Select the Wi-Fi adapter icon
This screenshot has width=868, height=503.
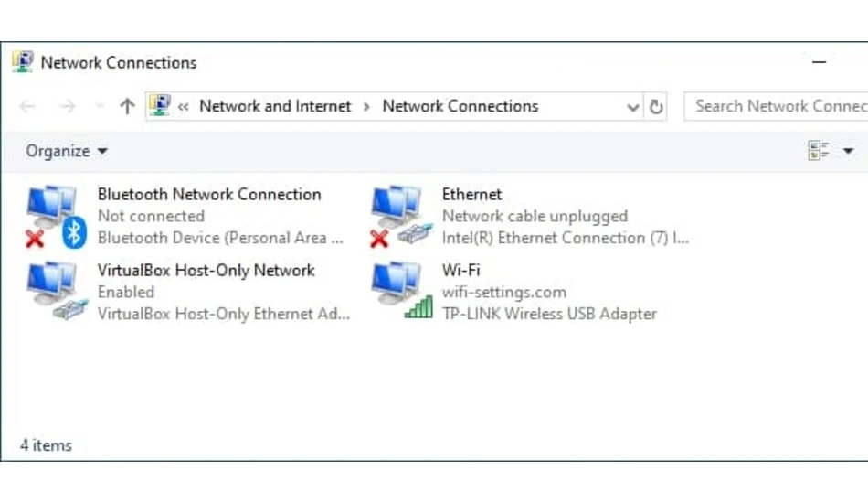click(401, 292)
